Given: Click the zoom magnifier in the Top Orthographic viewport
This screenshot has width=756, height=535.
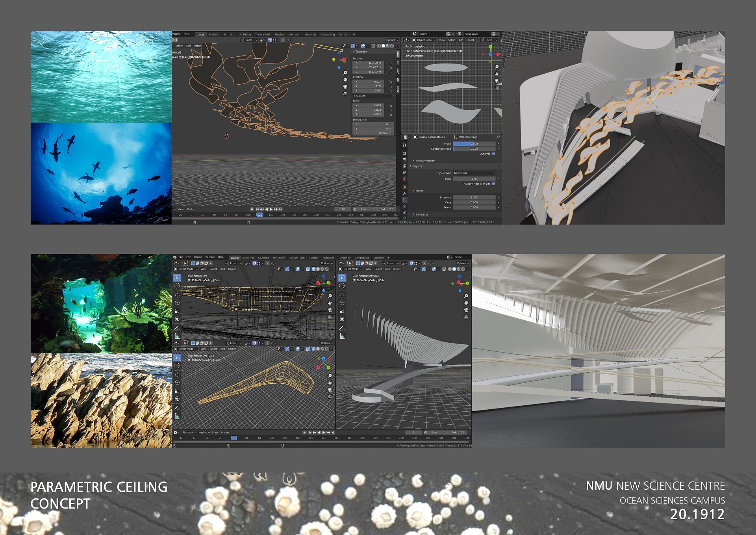Looking at the screenshot, I should click(x=497, y=67).
